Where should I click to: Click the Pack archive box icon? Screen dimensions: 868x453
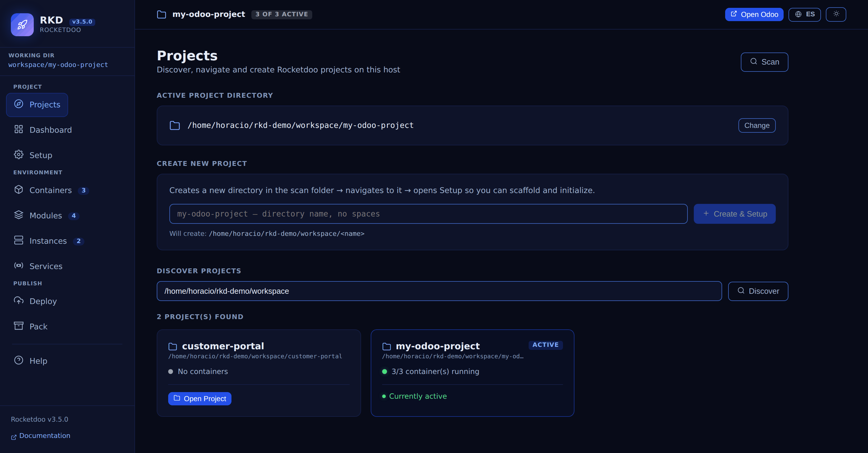click(19, 326)
